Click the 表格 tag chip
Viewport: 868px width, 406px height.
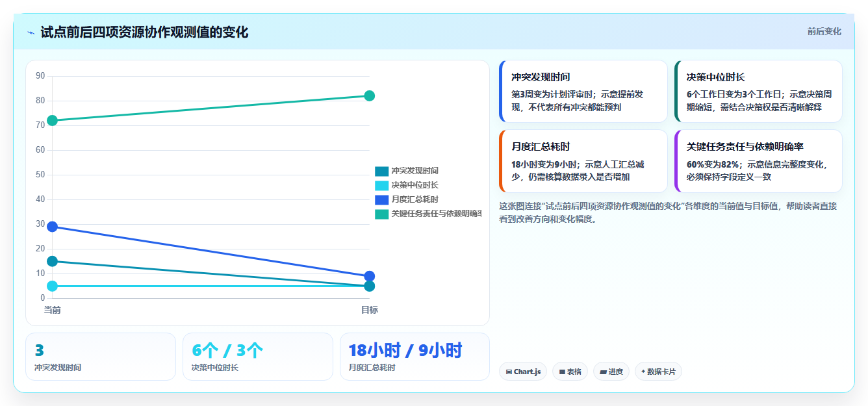tap(570, 372)
